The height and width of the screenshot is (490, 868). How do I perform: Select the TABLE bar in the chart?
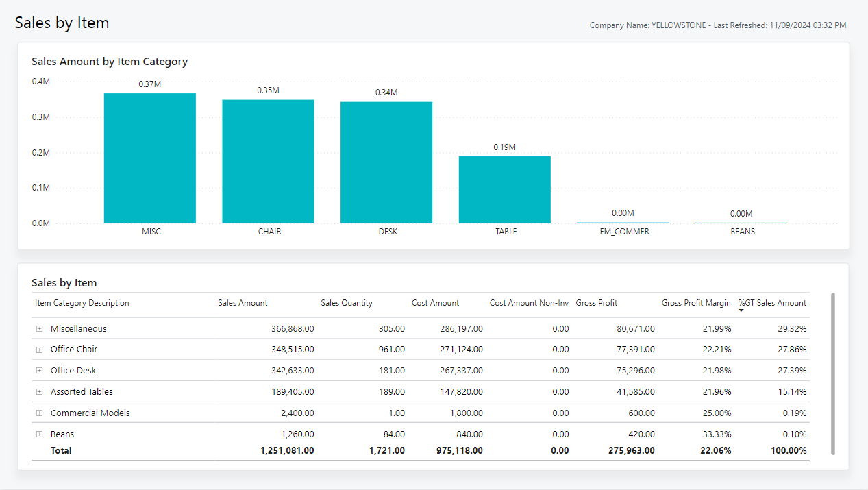[x=505, y=190]
